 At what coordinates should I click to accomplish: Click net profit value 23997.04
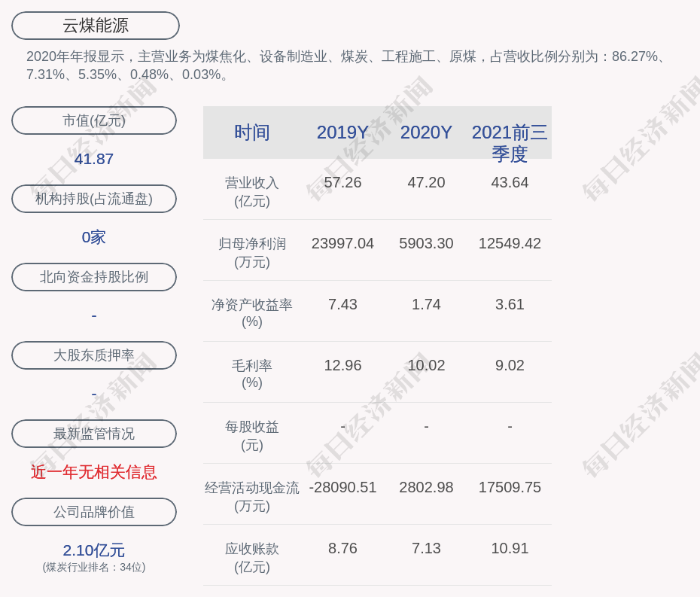tap(342, 243)
